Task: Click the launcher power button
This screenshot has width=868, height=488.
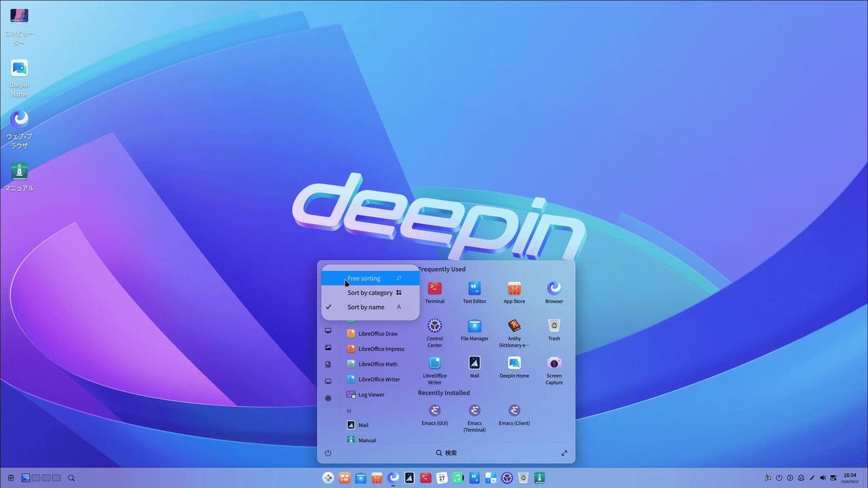Action: point(328,453)
